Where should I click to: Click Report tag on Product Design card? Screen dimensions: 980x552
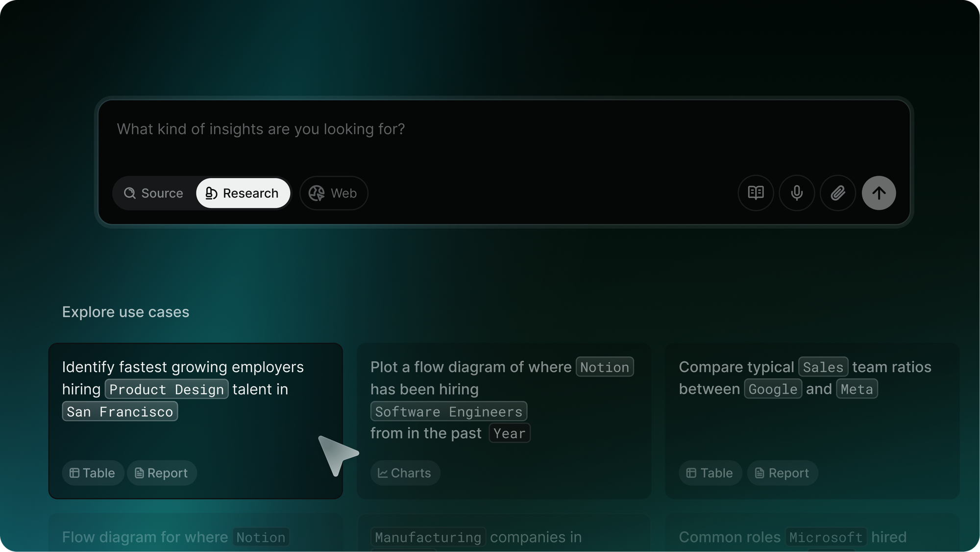(162, 473)
